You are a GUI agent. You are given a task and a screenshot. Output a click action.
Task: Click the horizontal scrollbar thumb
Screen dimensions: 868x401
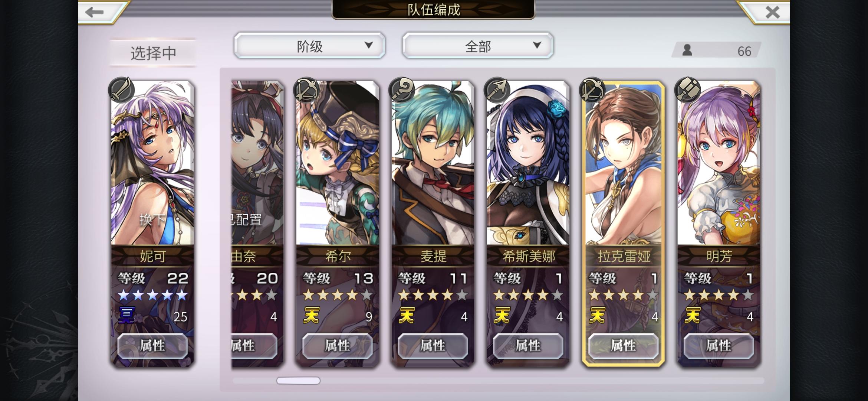(298, 381)
